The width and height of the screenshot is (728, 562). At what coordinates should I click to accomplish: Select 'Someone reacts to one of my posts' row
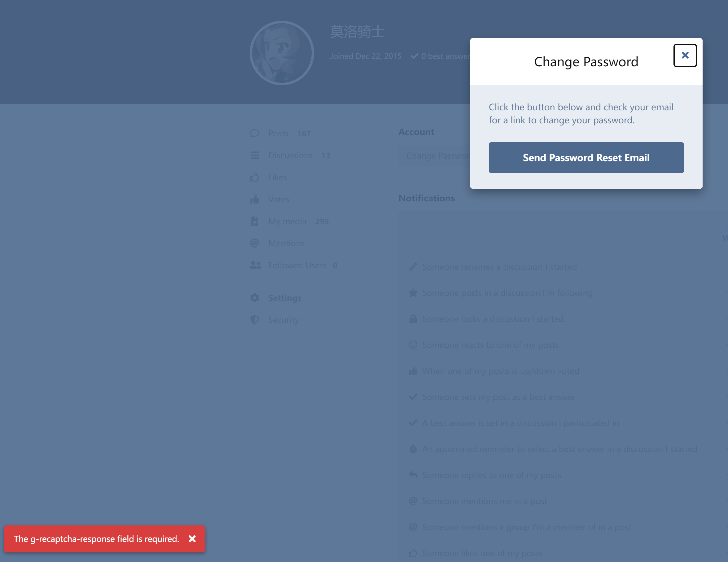coord(563,345)
